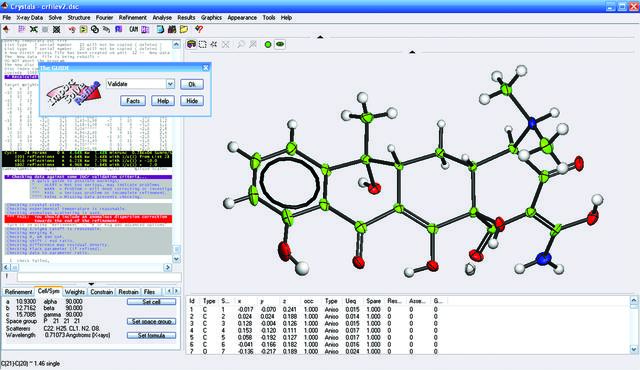Collapse the main toolbar via its small triangle
Image resolution: width=640 pixels, height=370 pixels.
[x=320, y=37]
